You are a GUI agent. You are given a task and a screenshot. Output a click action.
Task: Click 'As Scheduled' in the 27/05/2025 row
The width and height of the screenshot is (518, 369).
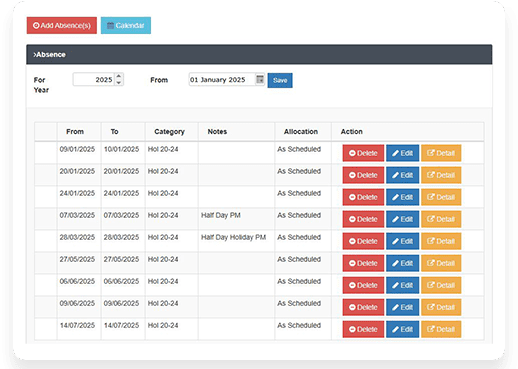point(299,259)
